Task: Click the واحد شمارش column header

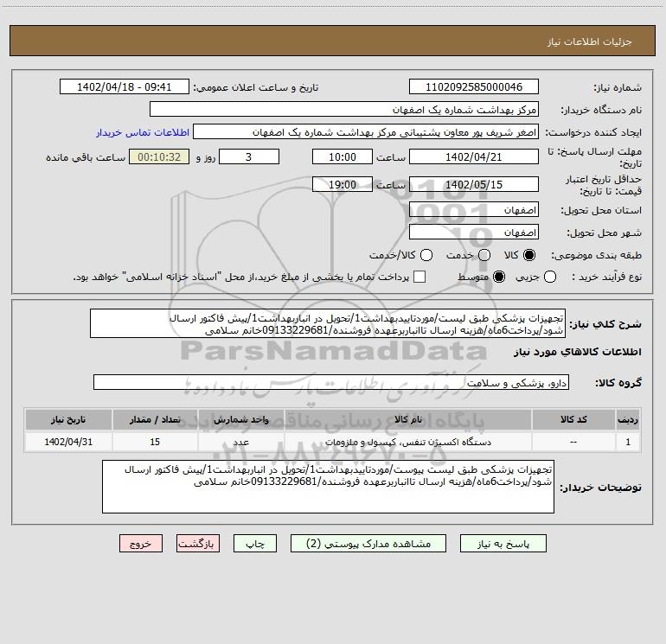Action: pos(240,419)
